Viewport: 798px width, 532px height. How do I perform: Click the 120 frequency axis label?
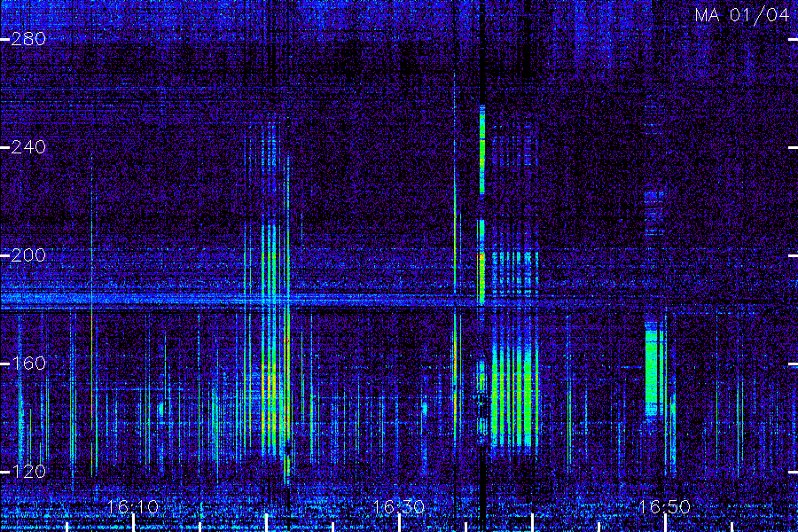[28, 471]
